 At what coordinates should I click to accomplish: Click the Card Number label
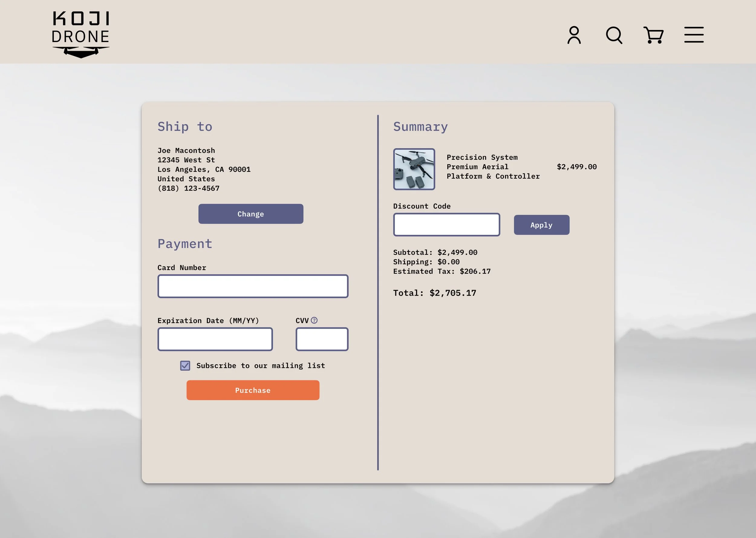click(x=182, y=268)
